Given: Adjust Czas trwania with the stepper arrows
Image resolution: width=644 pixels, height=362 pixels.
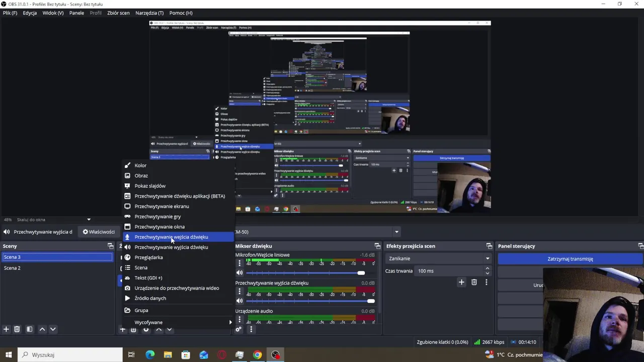Looking at the screenshot, I should [x=487, y=270].
